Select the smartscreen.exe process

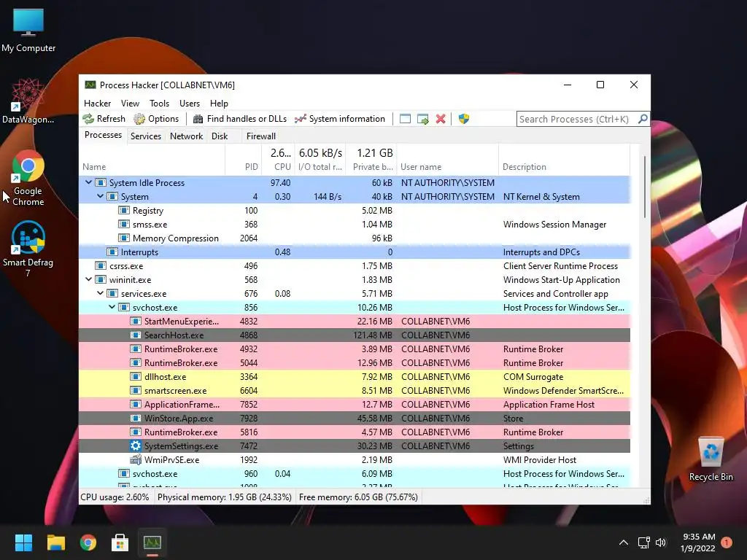tap(355, 391)
